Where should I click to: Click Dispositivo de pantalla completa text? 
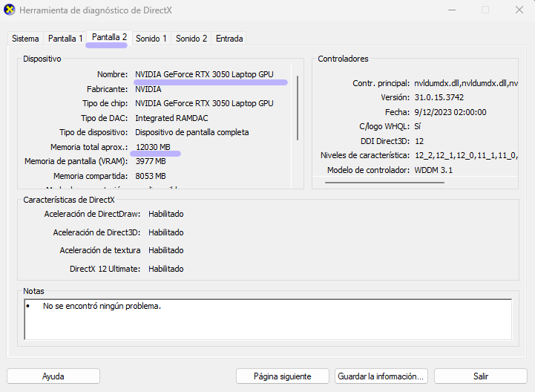[191, 132]
